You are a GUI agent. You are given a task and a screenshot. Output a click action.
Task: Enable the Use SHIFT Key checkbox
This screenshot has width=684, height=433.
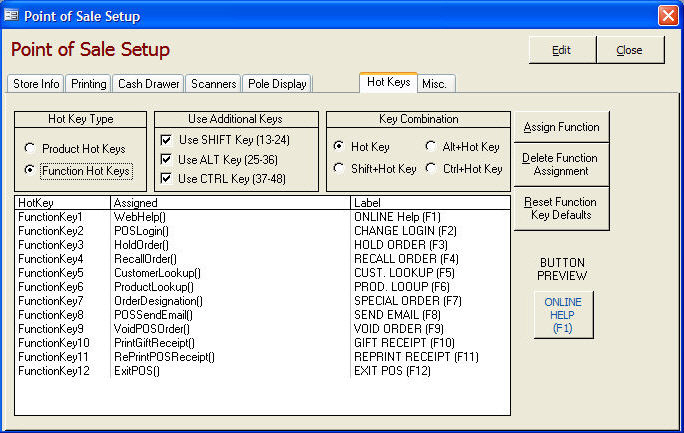(x=167, y=140)
